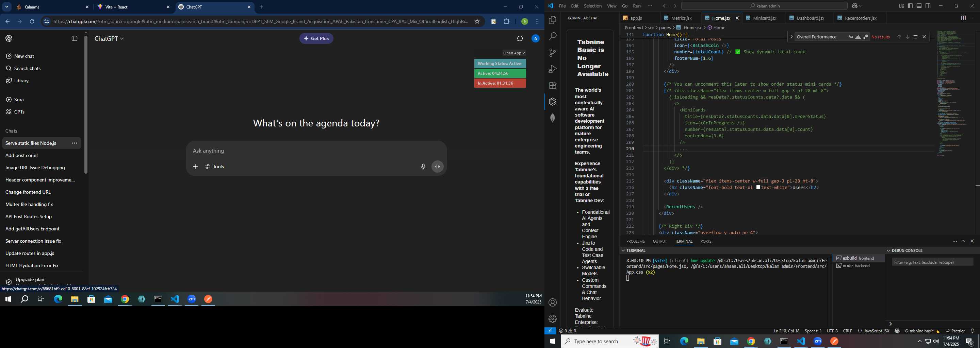The height and width of the screenshot is (348, 980).
Task: Toggle Match Case in find widget
Action: point(850,37)
